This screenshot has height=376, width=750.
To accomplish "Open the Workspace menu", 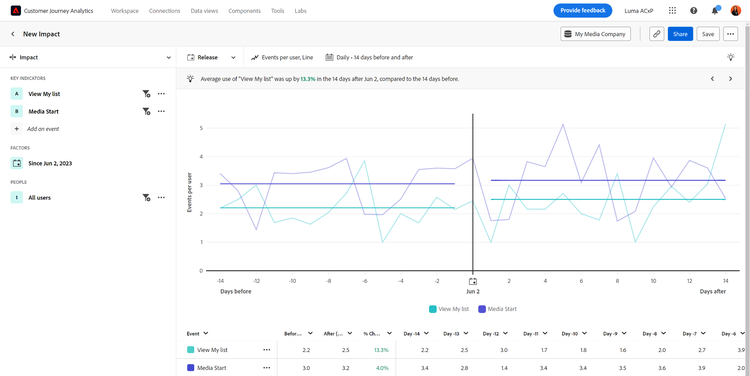I will tap(125, 11).
